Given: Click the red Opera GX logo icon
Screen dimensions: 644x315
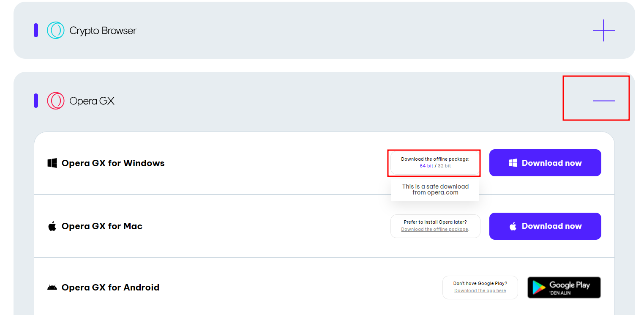Looking at the screenshot, I should tap(55, 101).
